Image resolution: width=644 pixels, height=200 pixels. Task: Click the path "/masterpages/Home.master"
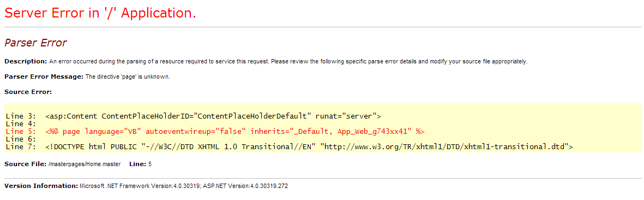(84, 164)
